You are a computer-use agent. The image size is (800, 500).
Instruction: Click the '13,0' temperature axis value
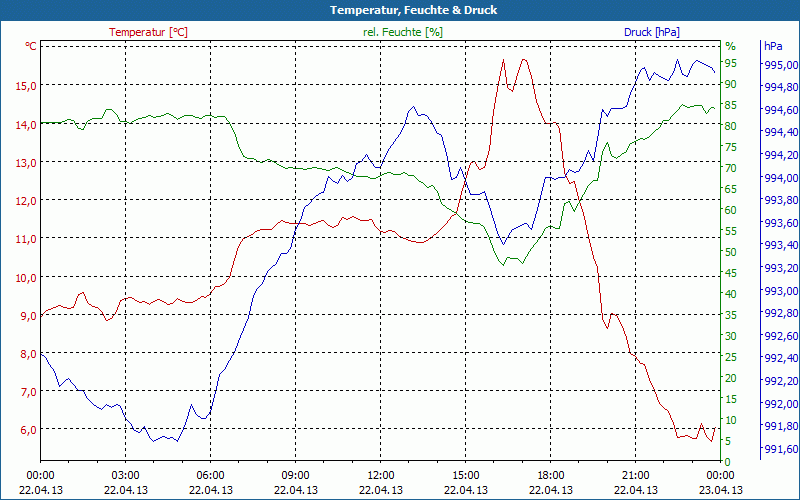(26, 162)
